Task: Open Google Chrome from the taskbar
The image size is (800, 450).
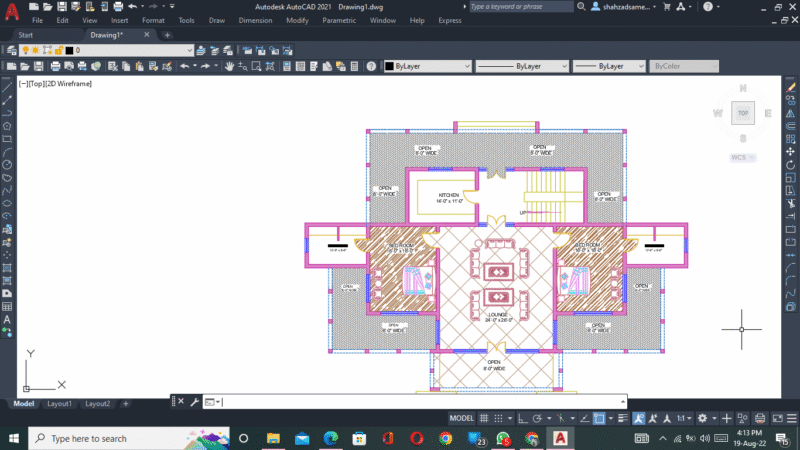Action: pos(445,438)
